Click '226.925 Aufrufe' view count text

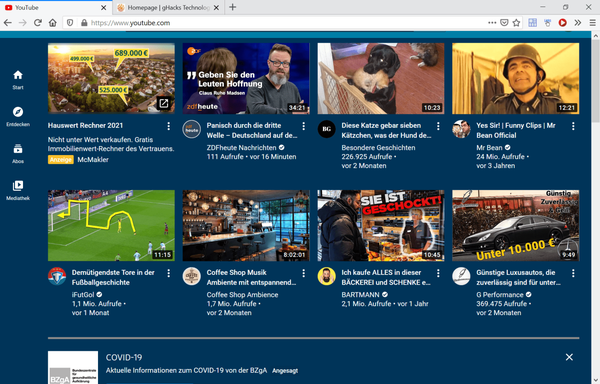[x=367, y=157]
